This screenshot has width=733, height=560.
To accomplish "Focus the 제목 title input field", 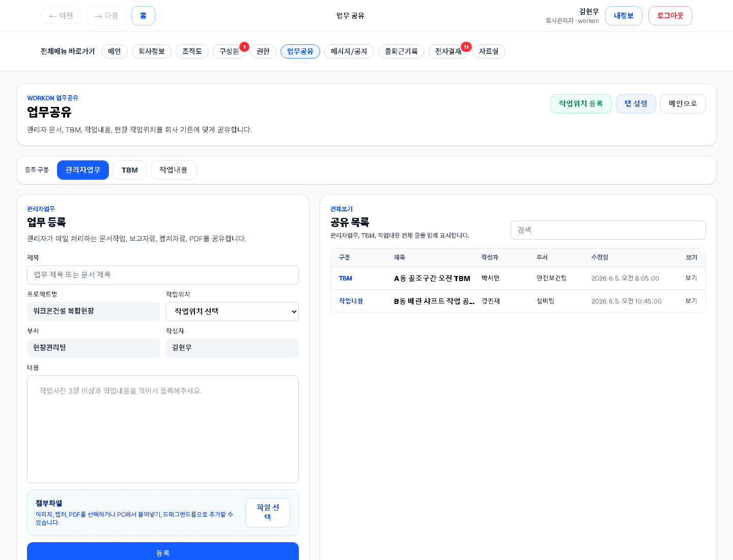I will pos(163,275).
